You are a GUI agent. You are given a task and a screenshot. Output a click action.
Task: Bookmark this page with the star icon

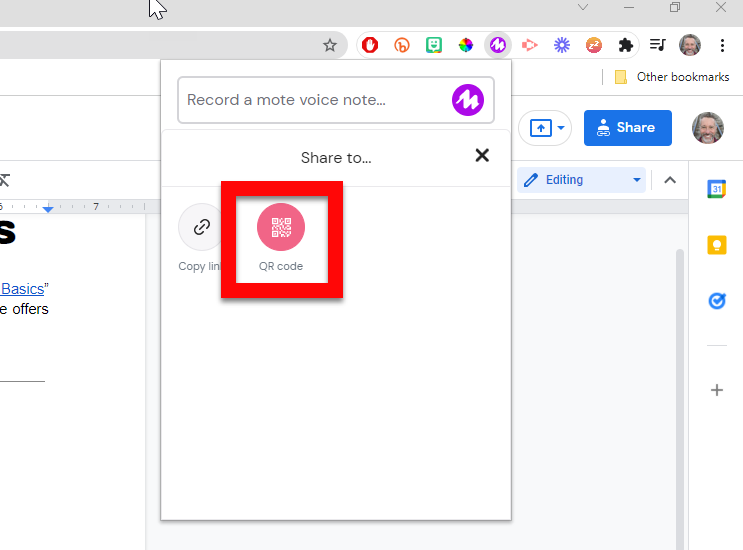330,45
